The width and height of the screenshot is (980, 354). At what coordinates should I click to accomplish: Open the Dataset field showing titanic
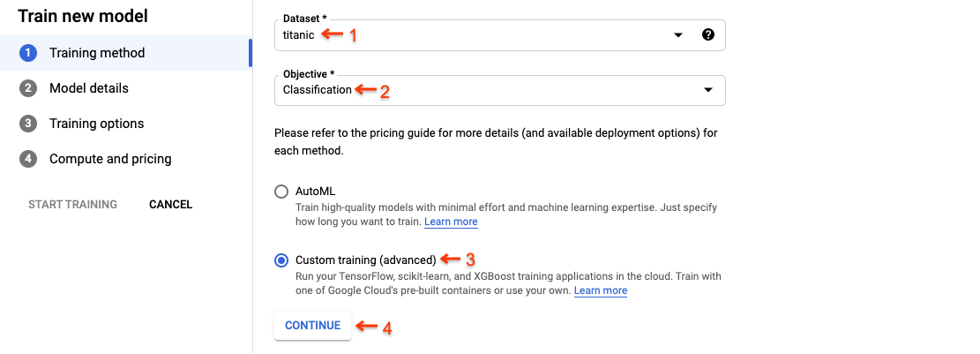point(476,35)
